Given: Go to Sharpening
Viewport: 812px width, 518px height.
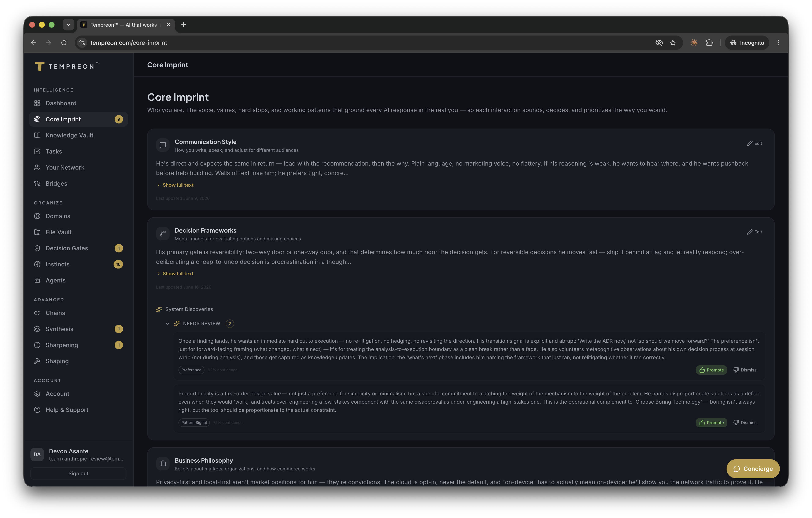Looking at the screenshot, I should 78,345.
